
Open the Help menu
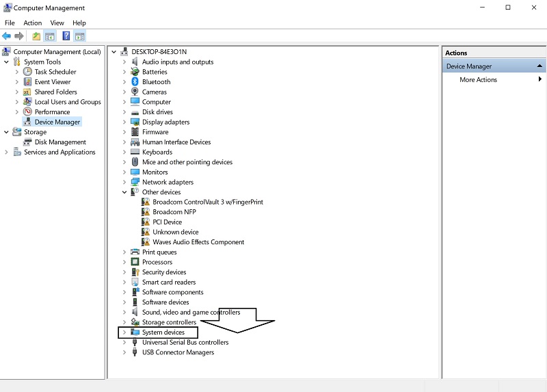pyautogui.click(x=79, y=23)
